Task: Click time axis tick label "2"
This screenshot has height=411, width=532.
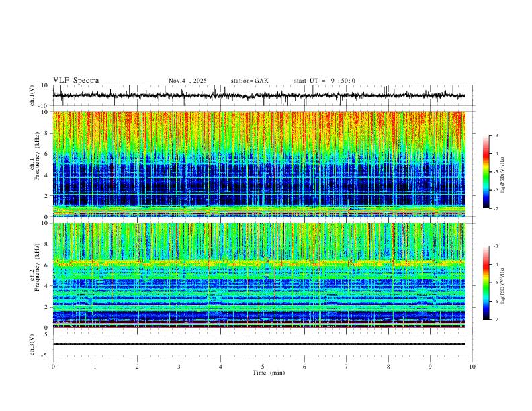Action: point(137,367)
